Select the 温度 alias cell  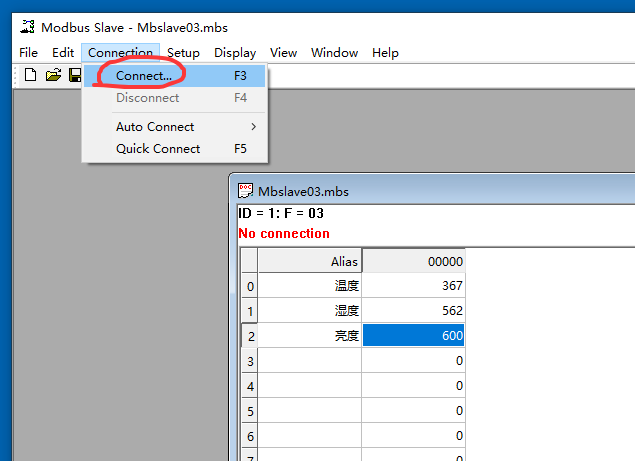click(x=310, y=286)
